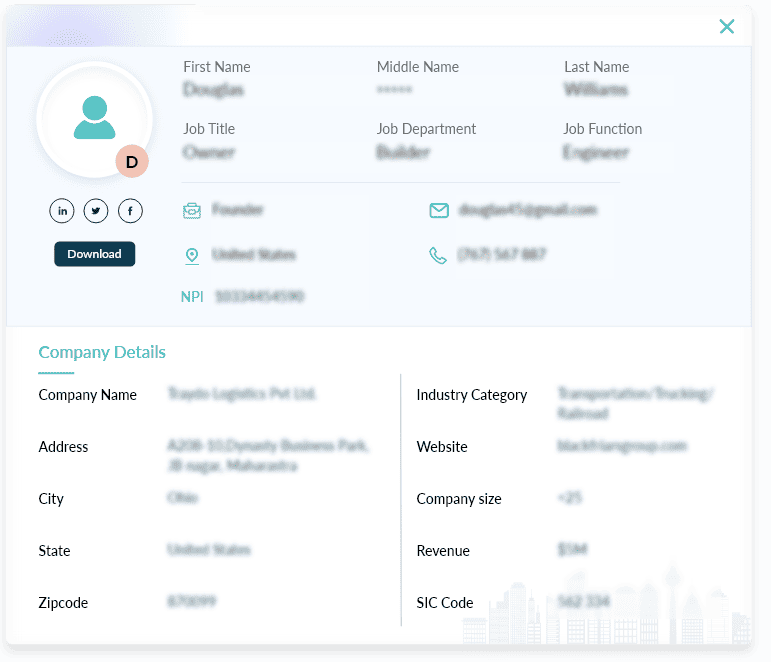Click the Revenue label
Image resolution: width=771 pixels, height=662 pixels.
pyautogui.click(x=443, y=551)
